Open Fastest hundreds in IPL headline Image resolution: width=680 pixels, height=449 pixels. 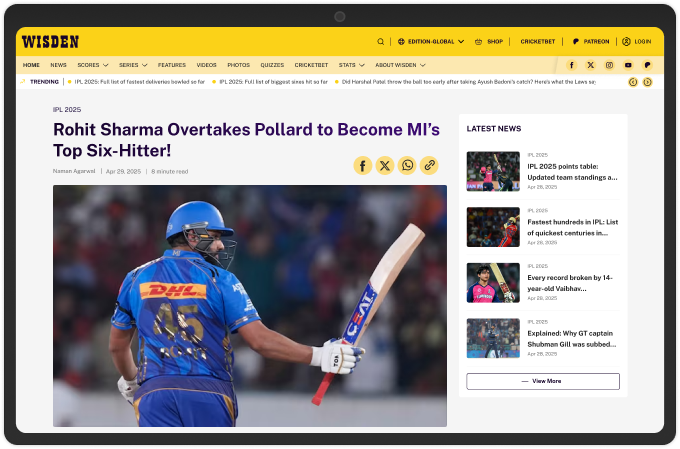[572, 227]
